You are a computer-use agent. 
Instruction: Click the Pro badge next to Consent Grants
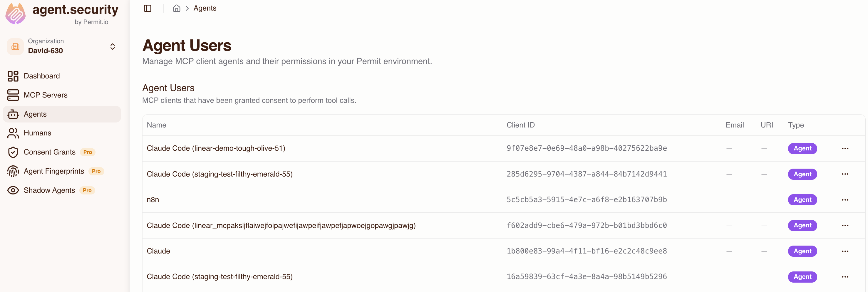pos(87,152)
